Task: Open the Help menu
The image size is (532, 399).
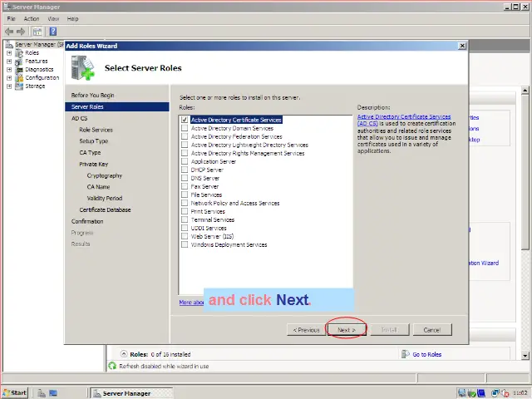Action: [x=72, y=18]
